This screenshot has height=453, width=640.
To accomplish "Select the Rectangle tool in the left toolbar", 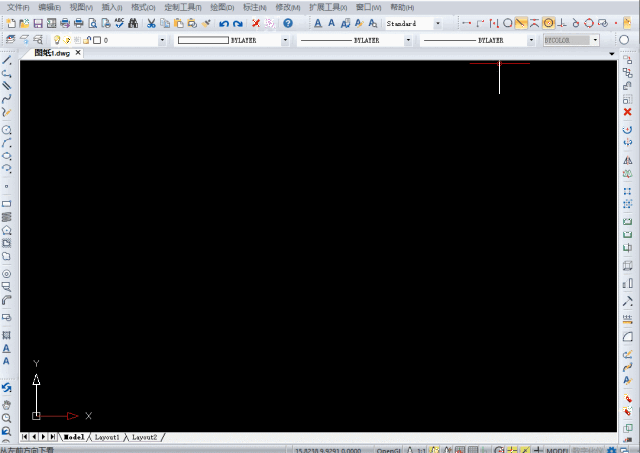I will tap(7, 204).
